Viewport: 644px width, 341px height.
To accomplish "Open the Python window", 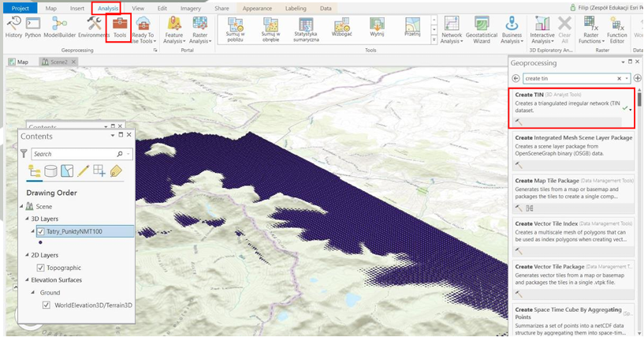I will (33, 27).
